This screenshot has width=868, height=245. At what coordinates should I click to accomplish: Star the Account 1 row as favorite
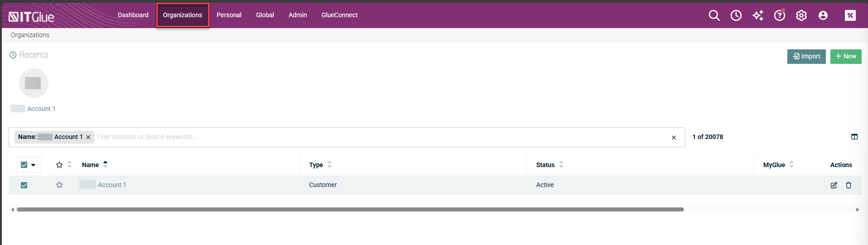click(x=59, y=185)
